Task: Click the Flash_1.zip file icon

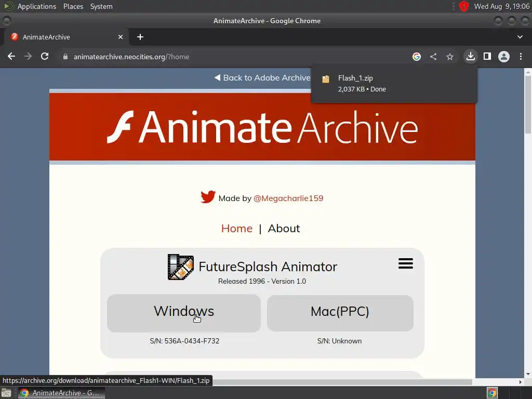Action: tap(326, 79)
